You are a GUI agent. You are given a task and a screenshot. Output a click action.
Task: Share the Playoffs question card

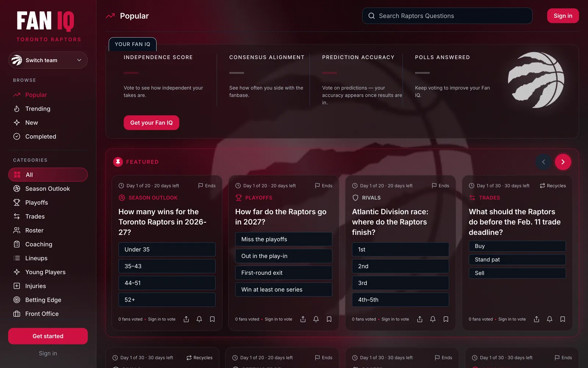click(x=303, y=319)
